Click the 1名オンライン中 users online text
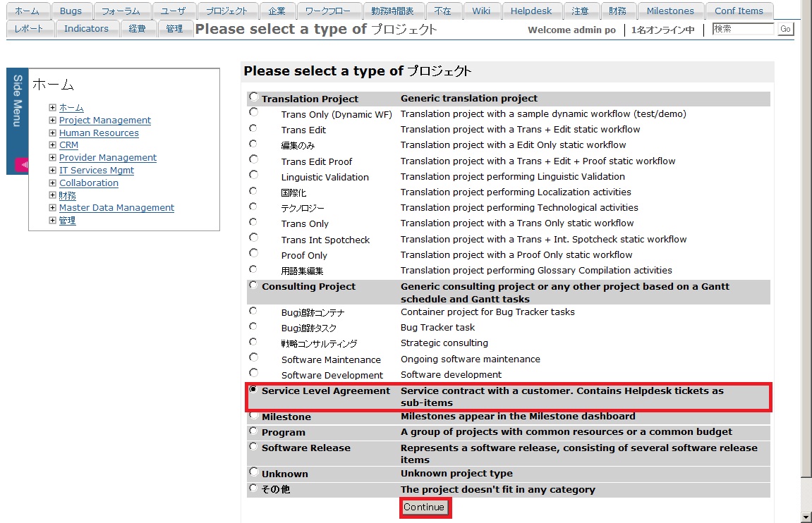This screenshot has height=523, width=812. 663,30
